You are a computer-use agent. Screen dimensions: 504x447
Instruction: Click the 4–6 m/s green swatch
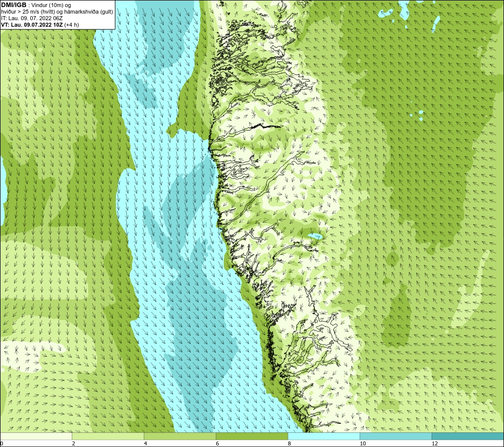click(x=180, y=436)
